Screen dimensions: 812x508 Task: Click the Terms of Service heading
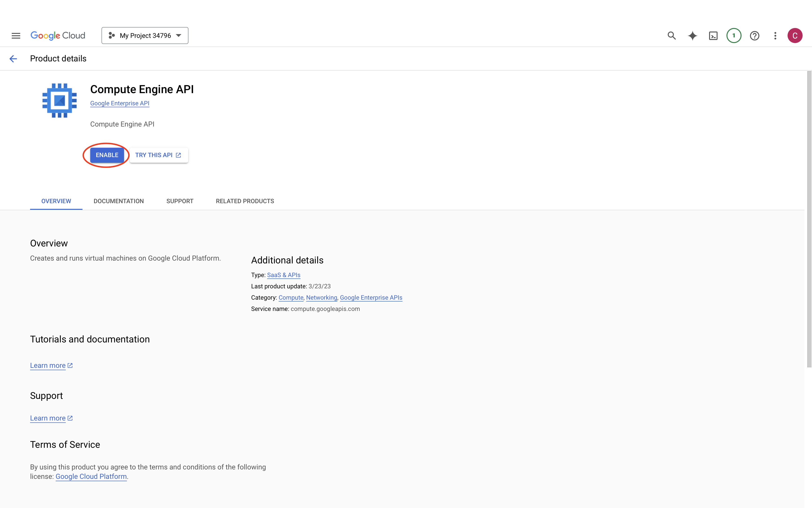coord(65,445)
